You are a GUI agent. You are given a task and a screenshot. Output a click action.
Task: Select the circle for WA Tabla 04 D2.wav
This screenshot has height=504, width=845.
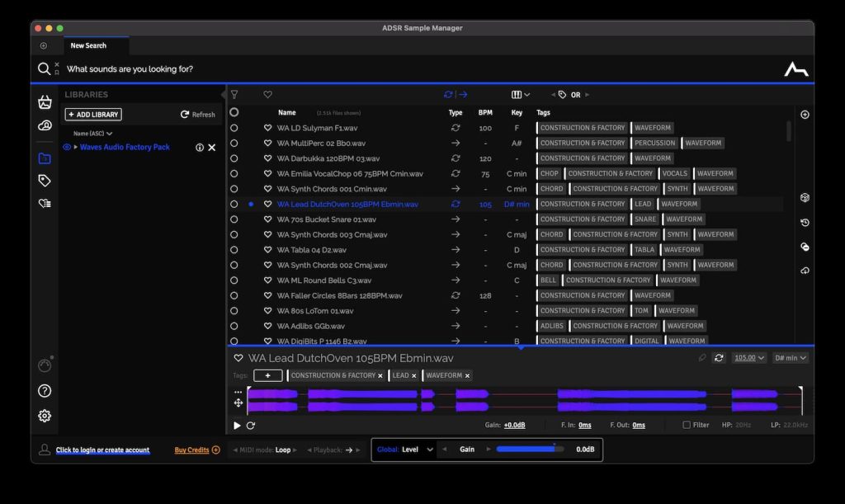pos(234,250)
